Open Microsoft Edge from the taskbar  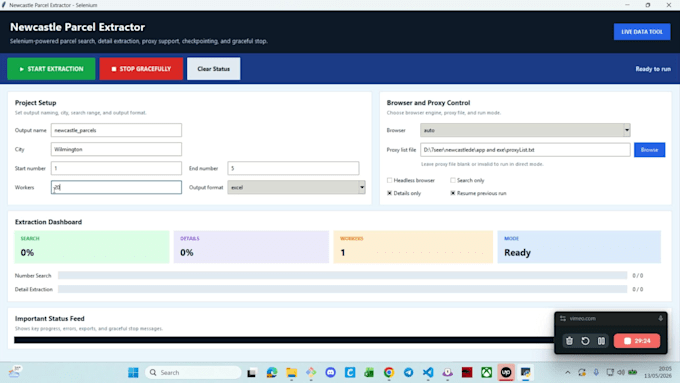[272, 373]
